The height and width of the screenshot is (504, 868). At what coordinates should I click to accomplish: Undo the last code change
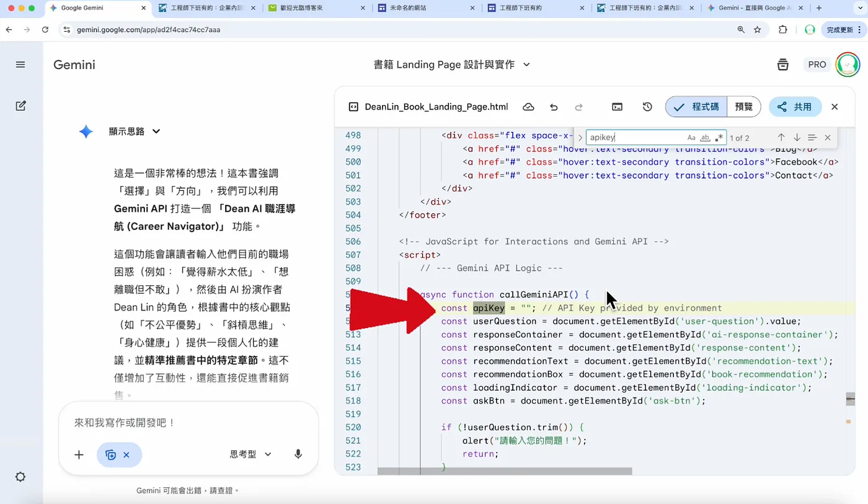pos(554,107)
